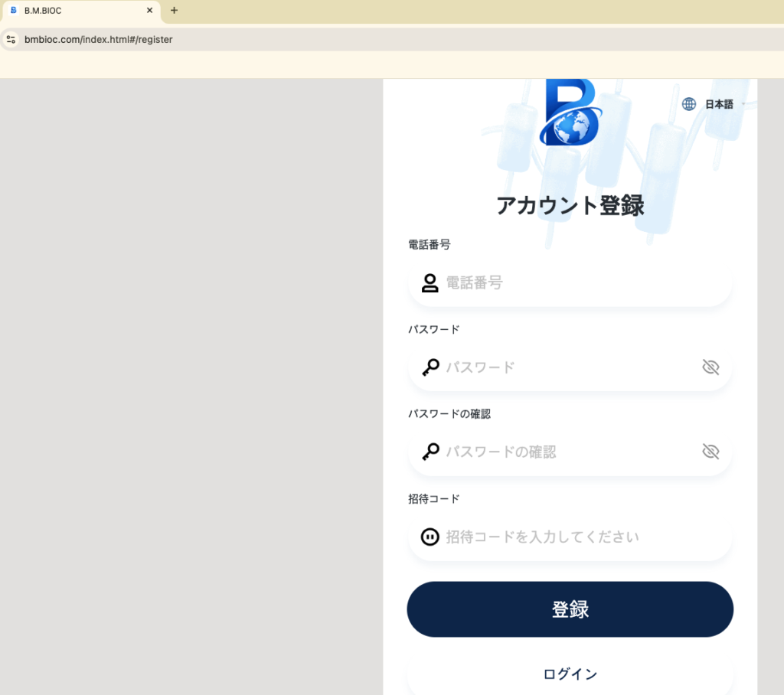This screenshot has height=695, width=784.
Task: Click the key icon in パスワードの確認 field
Action: [430, 452]
